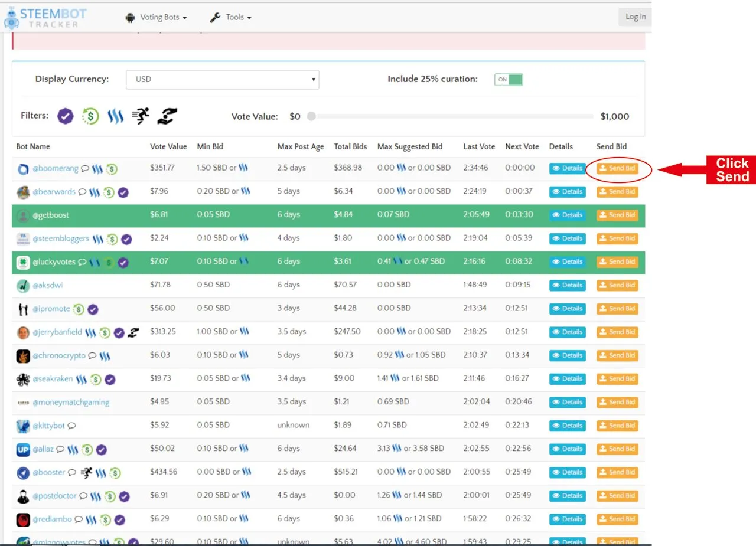Image resolution: width=756 pixels, height=546 pixels.
Task: Click the @bearwards avatar image
Action: tap(23, 192)
